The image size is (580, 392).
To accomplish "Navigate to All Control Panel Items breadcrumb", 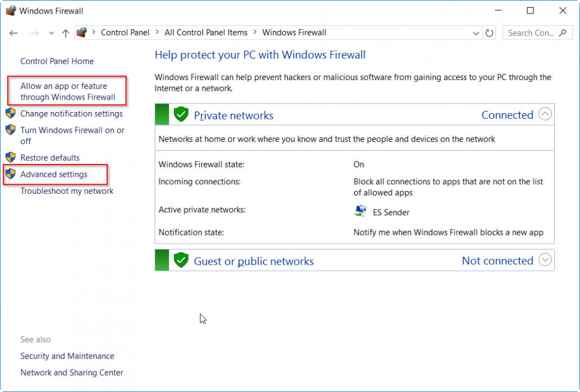I will point(206,33).
